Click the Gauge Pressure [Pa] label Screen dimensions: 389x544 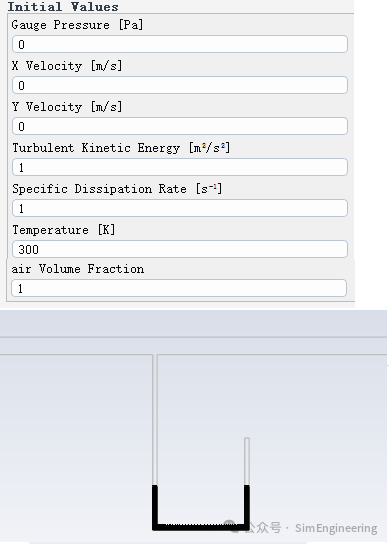[77, 25]
